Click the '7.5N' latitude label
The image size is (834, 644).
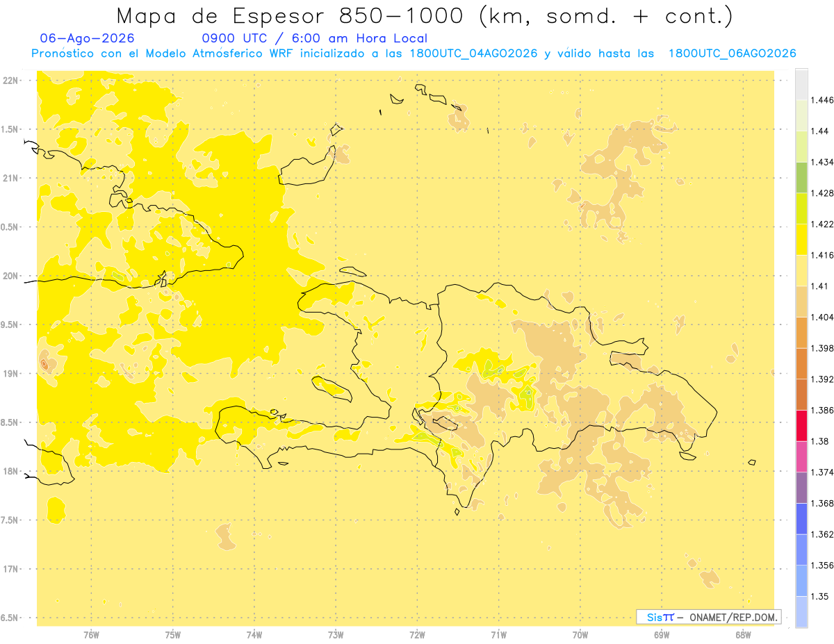pyautogui.click(x=10, y=520)
